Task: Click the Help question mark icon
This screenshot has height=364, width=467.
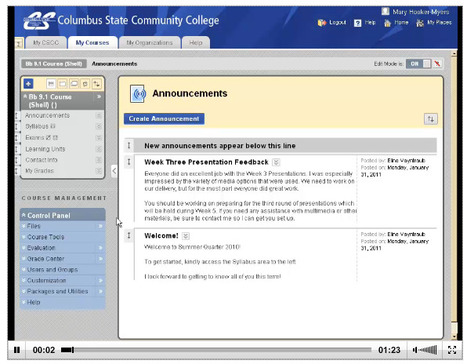Action: click(x=358, y=23)
